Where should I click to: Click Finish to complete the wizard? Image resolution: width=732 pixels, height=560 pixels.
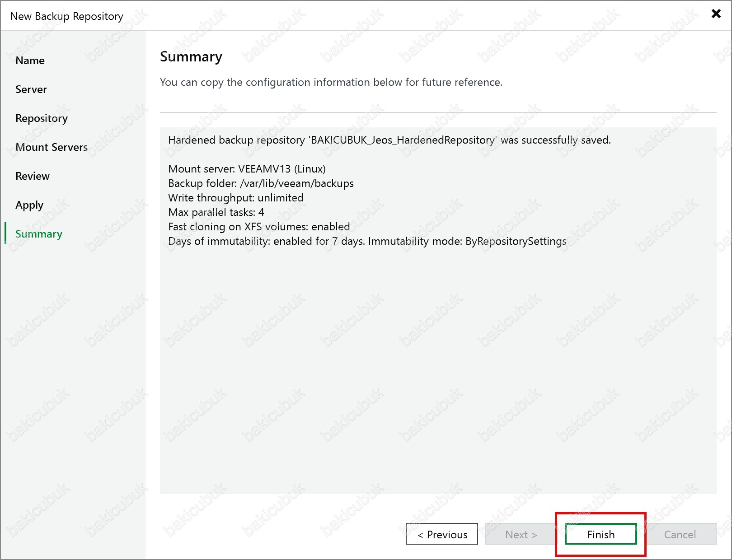point(601,534)
